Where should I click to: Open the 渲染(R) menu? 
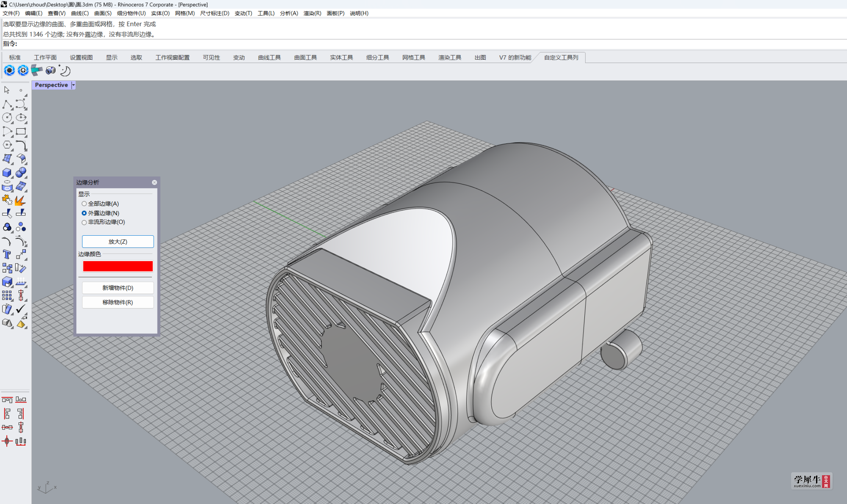pos(312,13)
